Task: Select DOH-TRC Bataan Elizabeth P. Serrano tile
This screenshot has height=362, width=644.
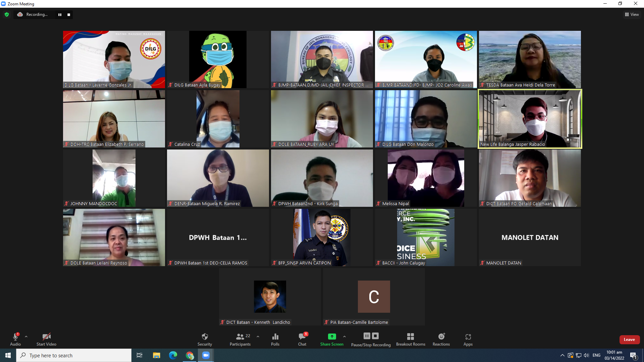Action: [114, 119]
